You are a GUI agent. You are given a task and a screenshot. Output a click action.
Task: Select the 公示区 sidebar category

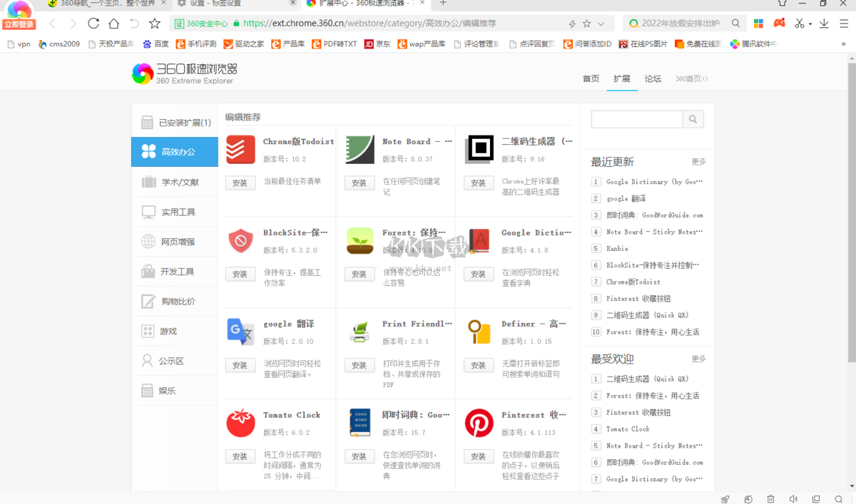click(175, 361)
